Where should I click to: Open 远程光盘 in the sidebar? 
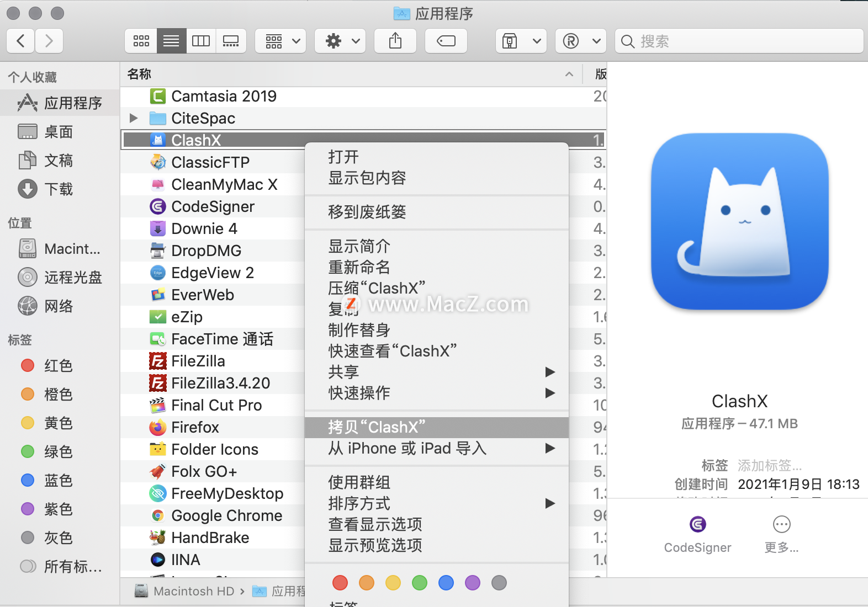click(60, 278)
